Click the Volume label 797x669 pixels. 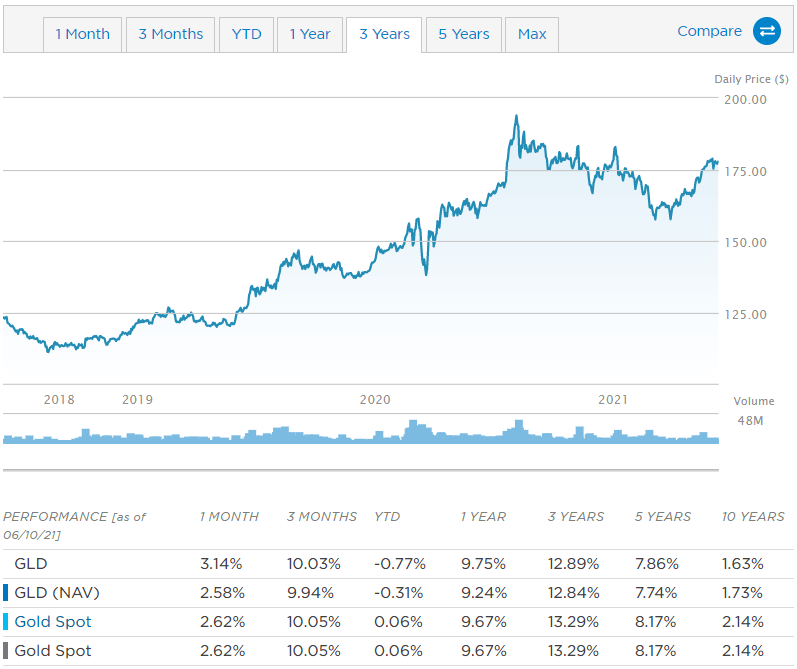coord(754,401)
